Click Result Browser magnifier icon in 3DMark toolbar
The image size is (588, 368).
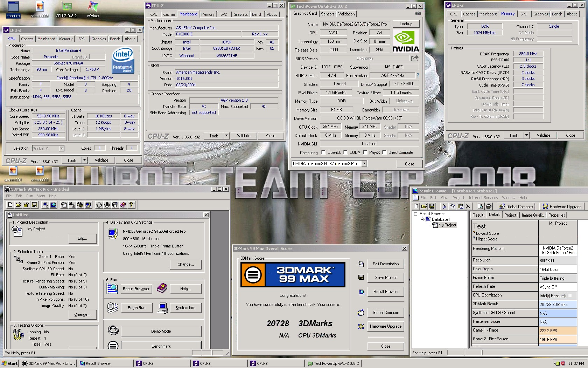tap(53, 205)
